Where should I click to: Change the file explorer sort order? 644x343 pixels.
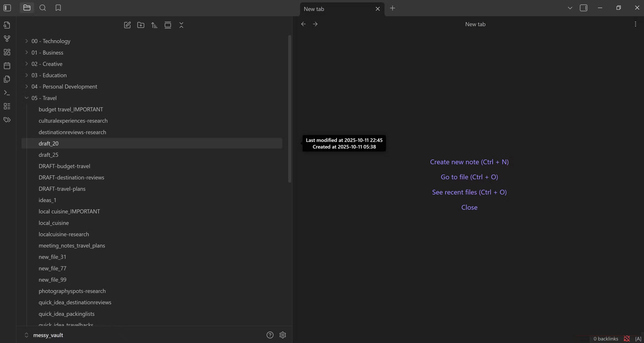click(x=154, y=25)
